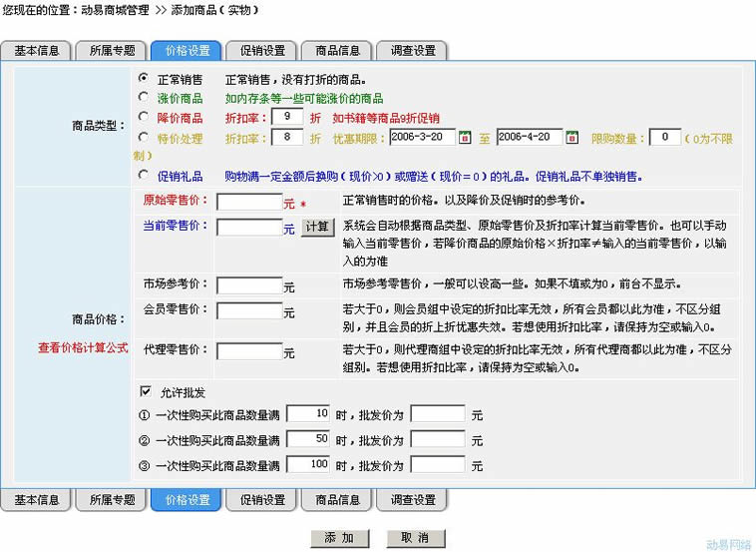Click breadcrumb text 动易商城管理
756x552 pixels.
pyautogui.click(x=116, y=10)
